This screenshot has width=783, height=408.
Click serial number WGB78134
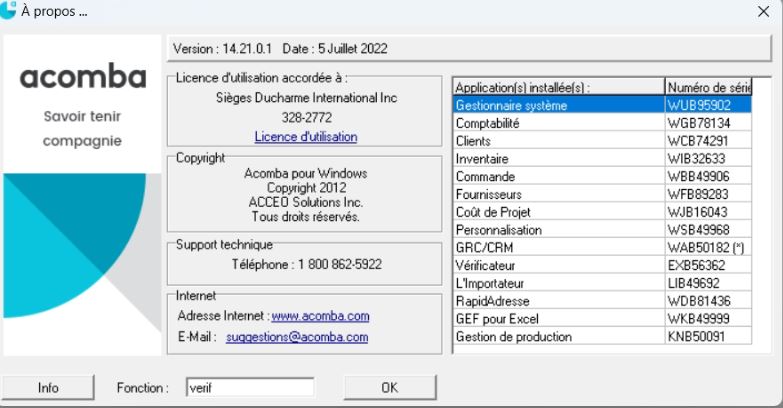point(699,123)
